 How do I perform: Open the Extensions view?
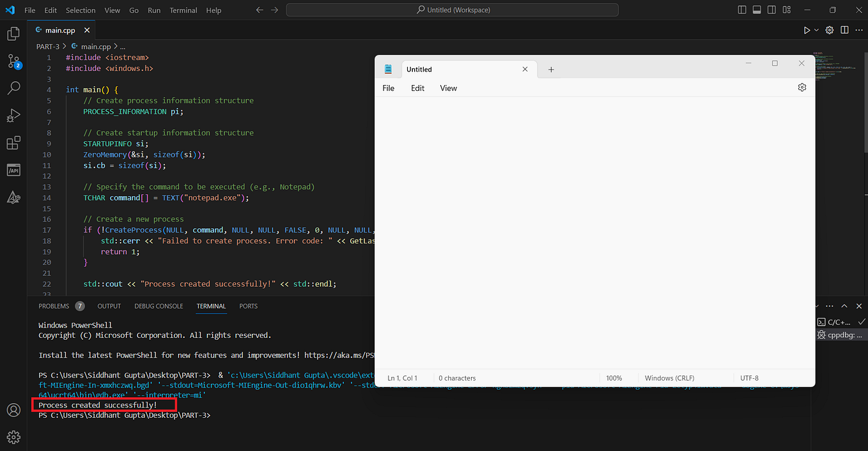coord(13,142)
